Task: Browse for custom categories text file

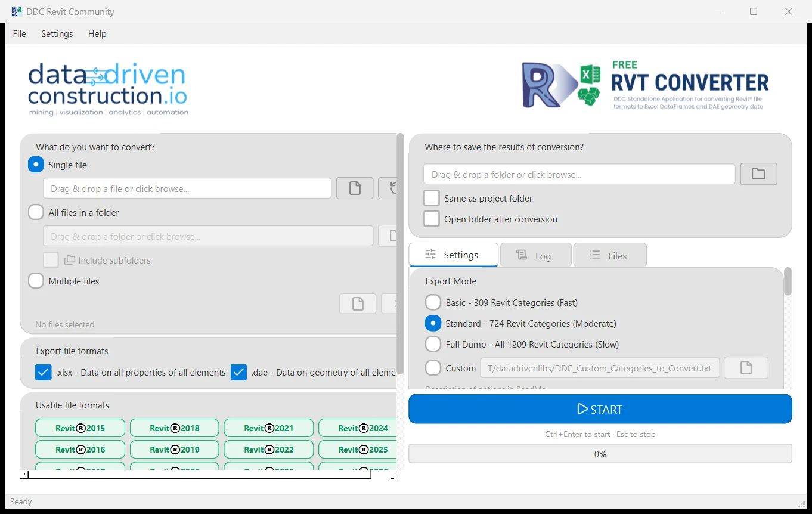Action: coord(746,368)
